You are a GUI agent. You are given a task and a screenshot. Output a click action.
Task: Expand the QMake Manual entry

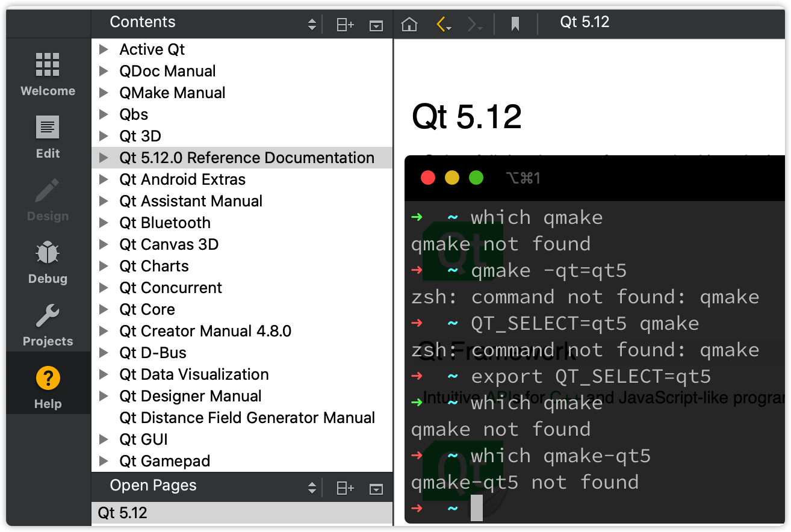pos(104,93)
